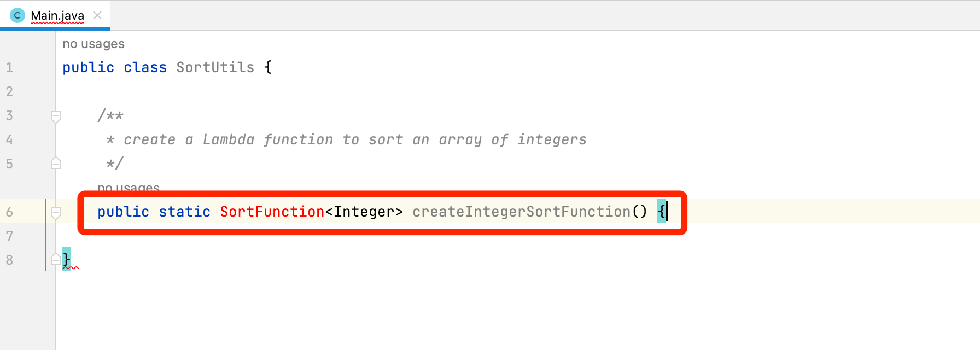The image size is (980, 350).
Task: Click the SortUtils class name
Action: click(215, 67)
